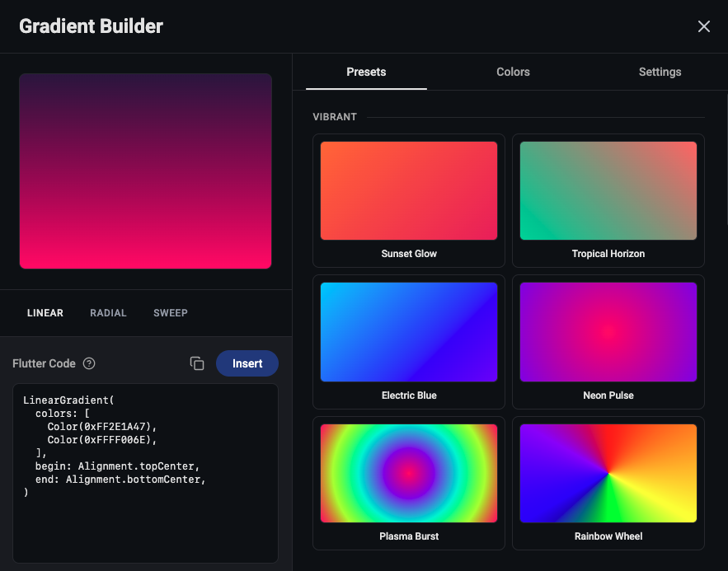Select the RADIAL gradient type
Viewport: 728px width, 571px height.
108,312
